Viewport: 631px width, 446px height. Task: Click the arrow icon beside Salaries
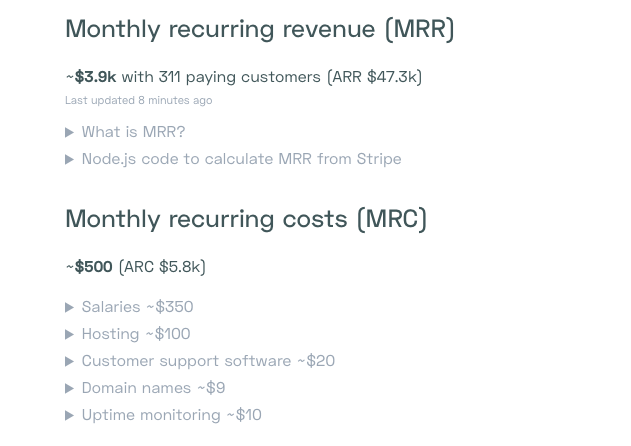(70, 307)
